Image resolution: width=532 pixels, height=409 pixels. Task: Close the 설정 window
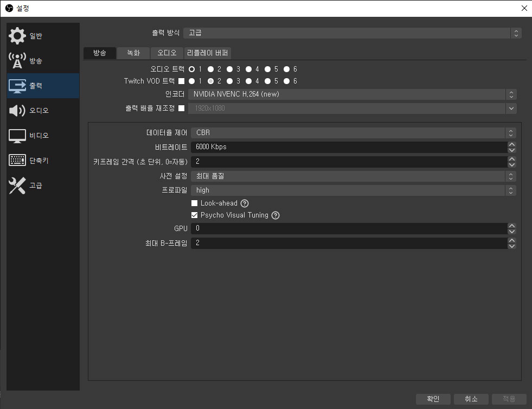[x=524, y=8]
